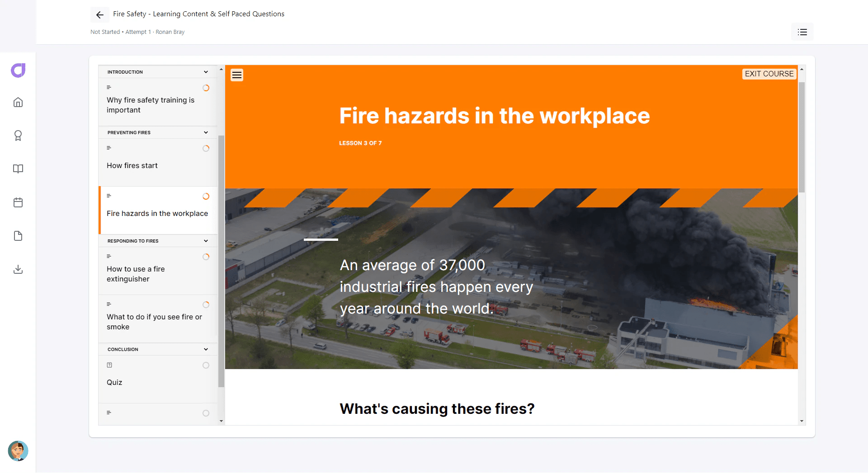The height and width of the screenshot is (473, 868).
Task: Open the Home icon in the sidebar
Action: click(x=18, y=102)
